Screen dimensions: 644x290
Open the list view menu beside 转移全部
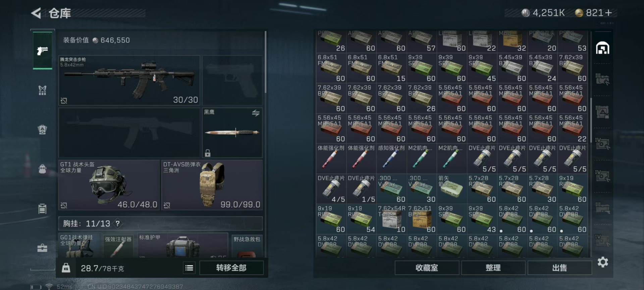point(189,268)
